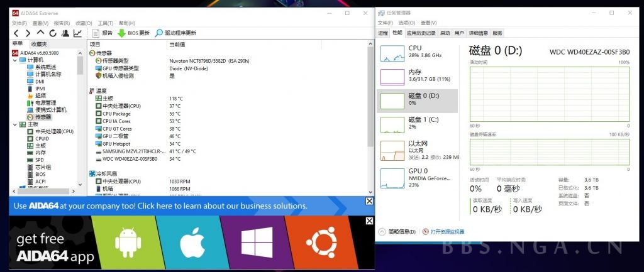The image size is (644, 272).
Task: Select 系统概述 in the tree
Action: tap(42, 67)
